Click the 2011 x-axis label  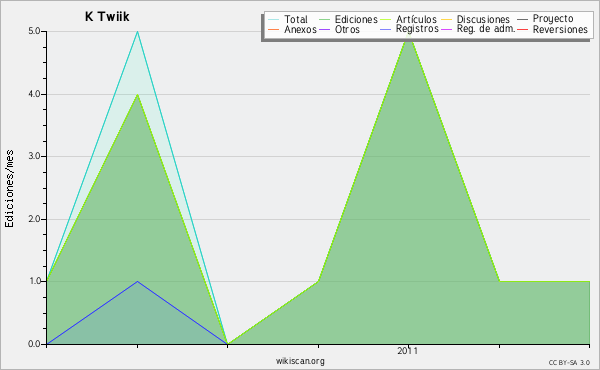(x=408, y=351)
